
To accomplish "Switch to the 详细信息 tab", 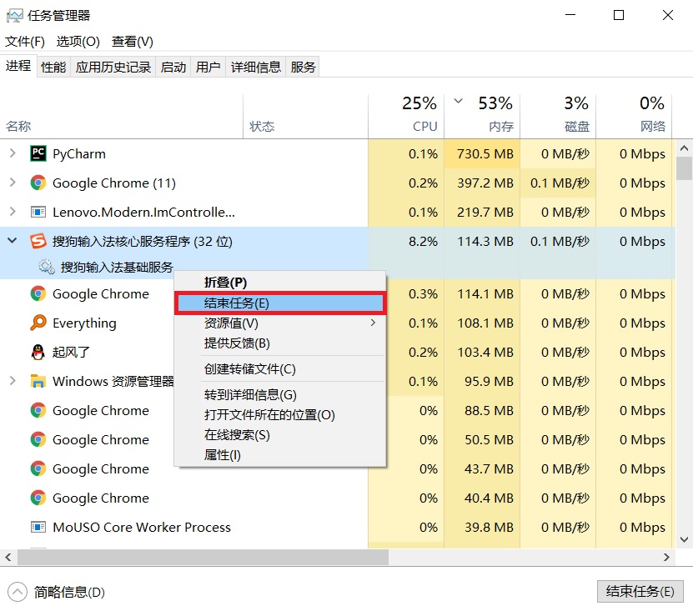I will click(x=255, y=67).
